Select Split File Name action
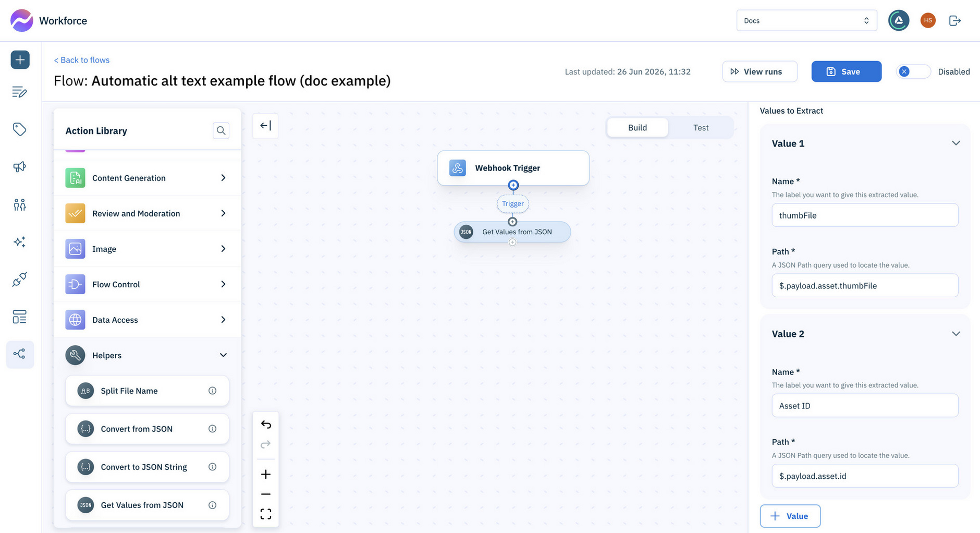 pos(147,391)
